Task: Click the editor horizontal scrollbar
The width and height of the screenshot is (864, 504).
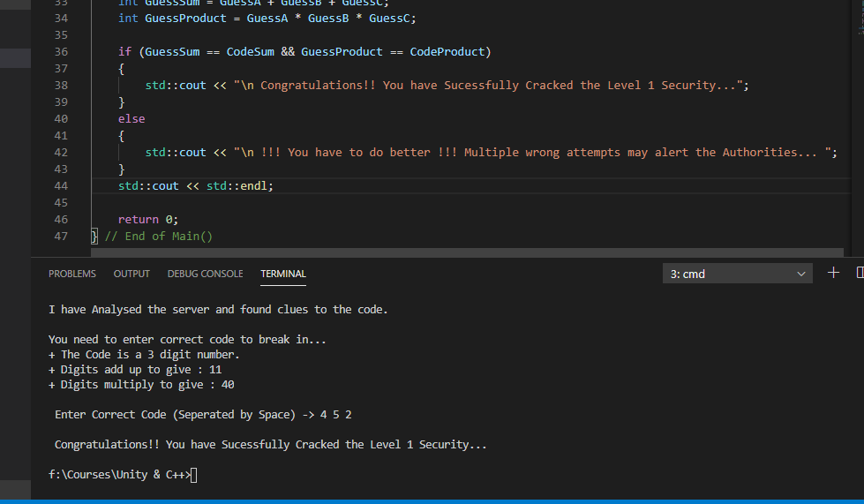Action: (467, 252)
